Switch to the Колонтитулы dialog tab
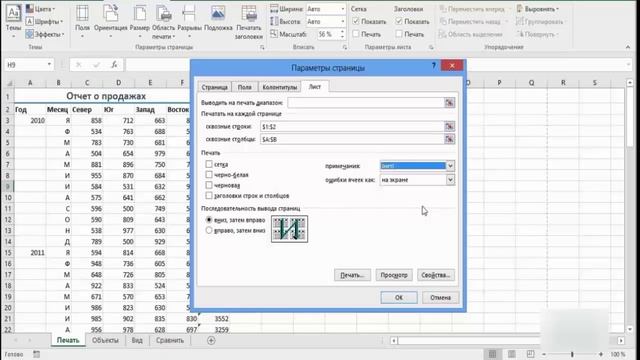The image size is (640, 360). pos(280,87)
